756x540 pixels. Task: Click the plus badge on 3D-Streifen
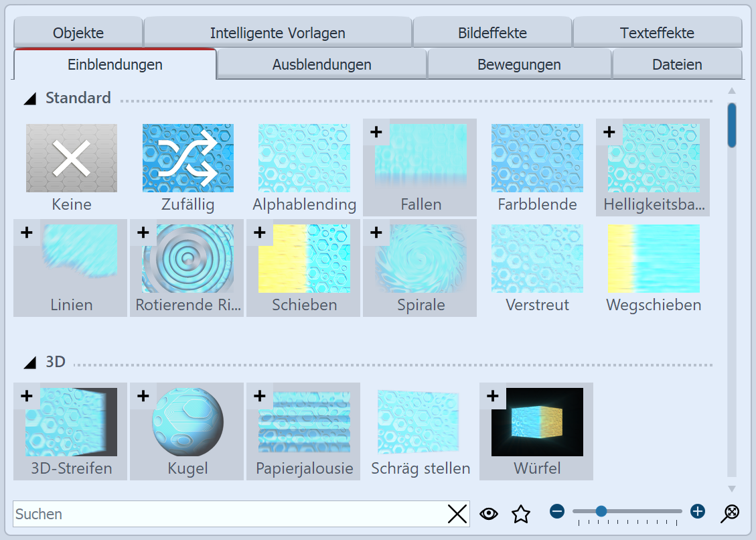(x=27, y=396)
